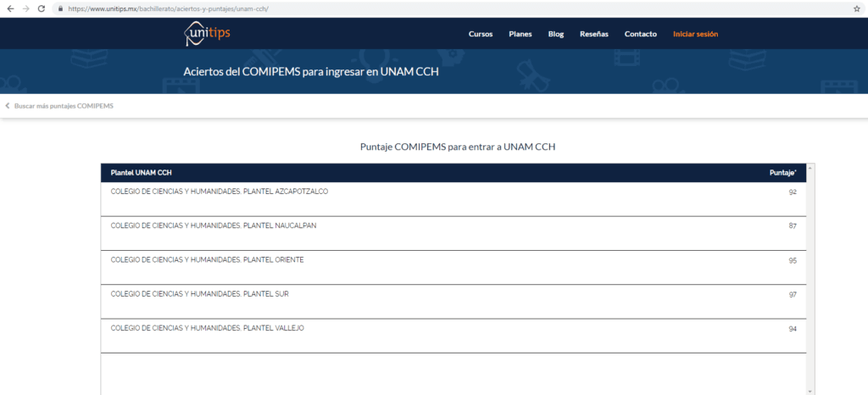The height and width of the screenshot is (395, 868).
Task: Open the Planes menu item
Action: point(520,34)
